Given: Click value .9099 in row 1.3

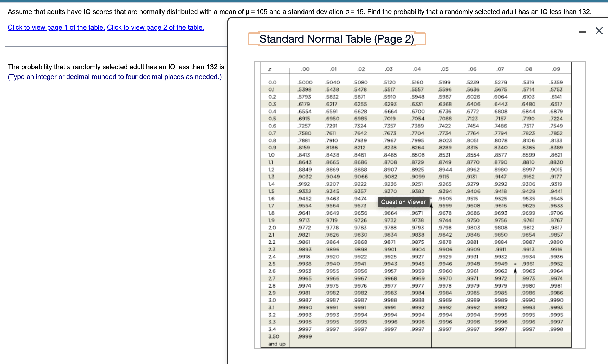Looking at the screenshot, I should [418, 177].
